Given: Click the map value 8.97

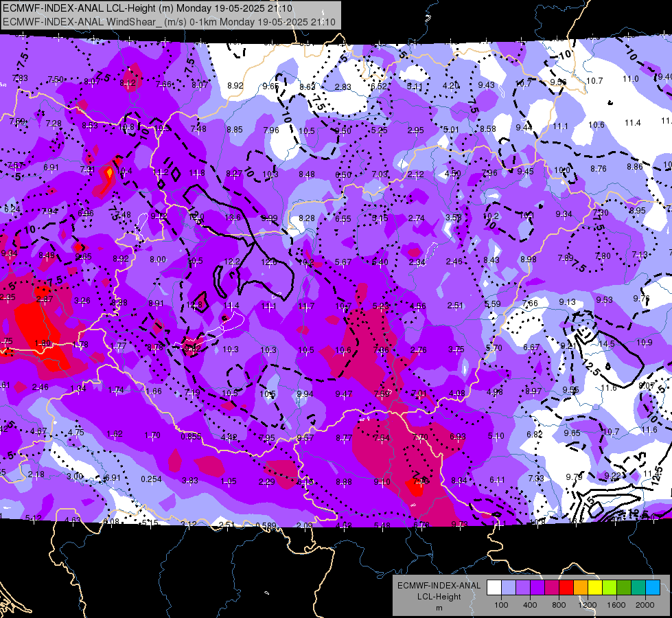Looking at the screenshot, I should tap(533, 391).
